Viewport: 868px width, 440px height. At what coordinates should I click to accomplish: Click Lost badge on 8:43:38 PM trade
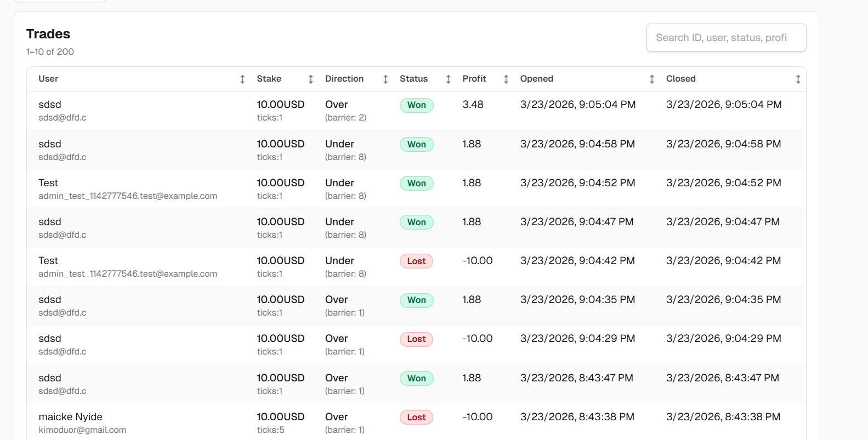(x=416, y=418)
